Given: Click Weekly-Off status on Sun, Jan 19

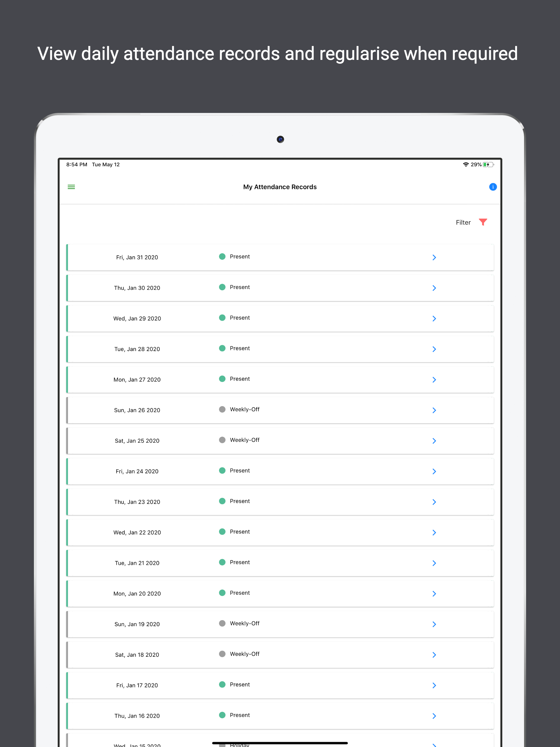Looking at the screenshot, I should pos(244,623).
